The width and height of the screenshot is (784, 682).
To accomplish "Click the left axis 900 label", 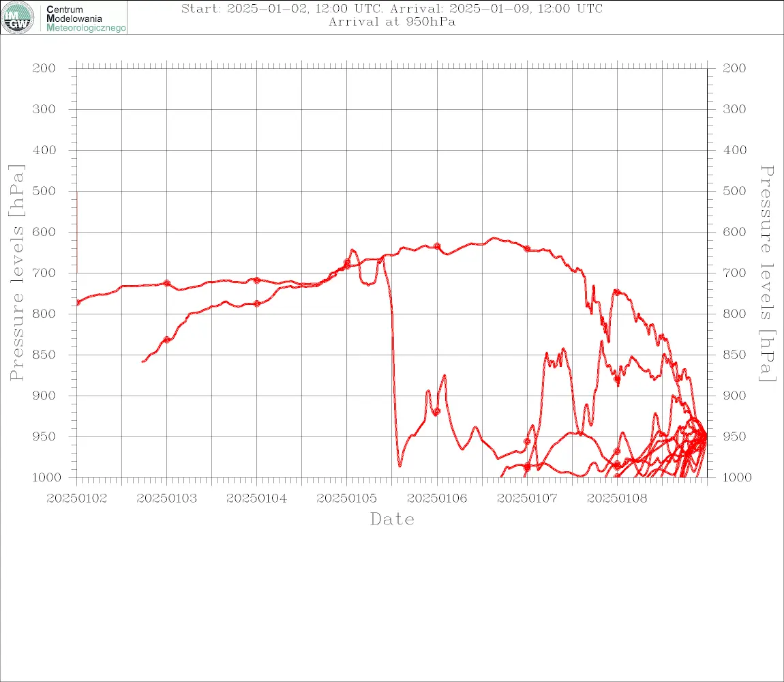I will pyautogui.click(x=44, y=396).
